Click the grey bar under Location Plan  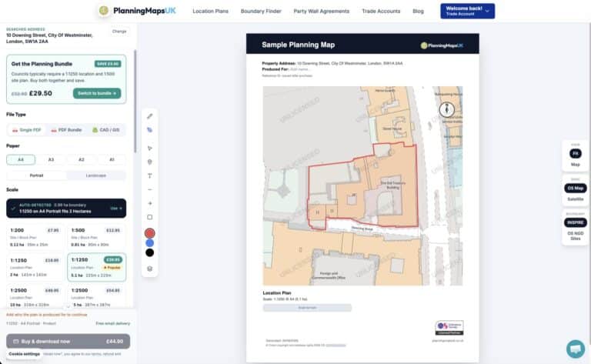pos(307,308)
